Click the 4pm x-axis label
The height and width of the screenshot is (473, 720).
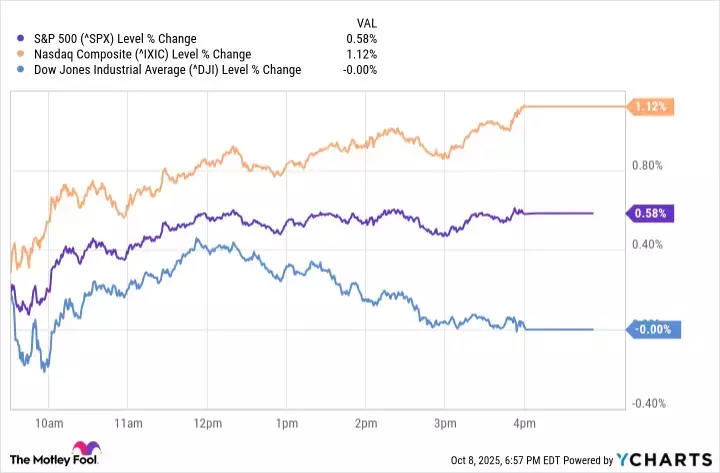pyautogui.click(x=523, y=423)
